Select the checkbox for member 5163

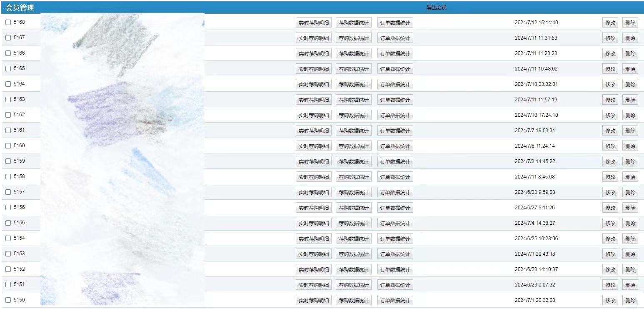click(x=8, y=100)
